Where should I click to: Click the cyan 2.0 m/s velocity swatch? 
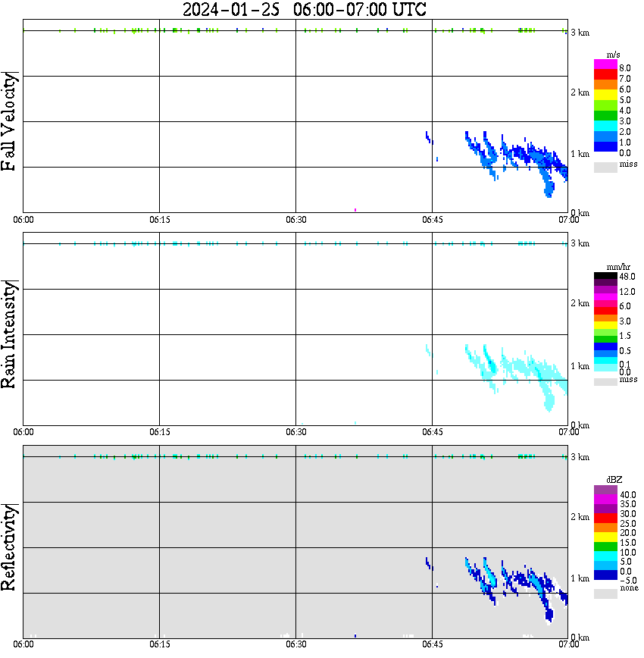[605, 127]
